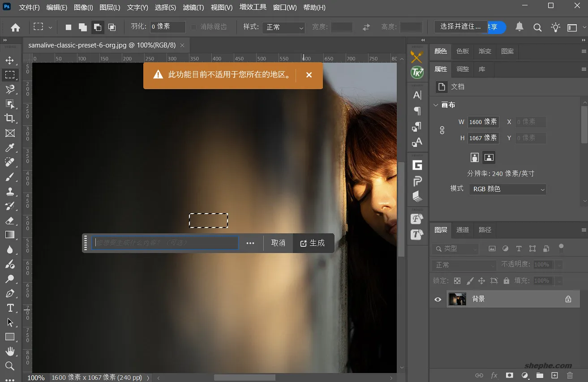This screenshot has height=382, width=588.
Task: Select the Gradient tool
Action: [x=10, y=235]
